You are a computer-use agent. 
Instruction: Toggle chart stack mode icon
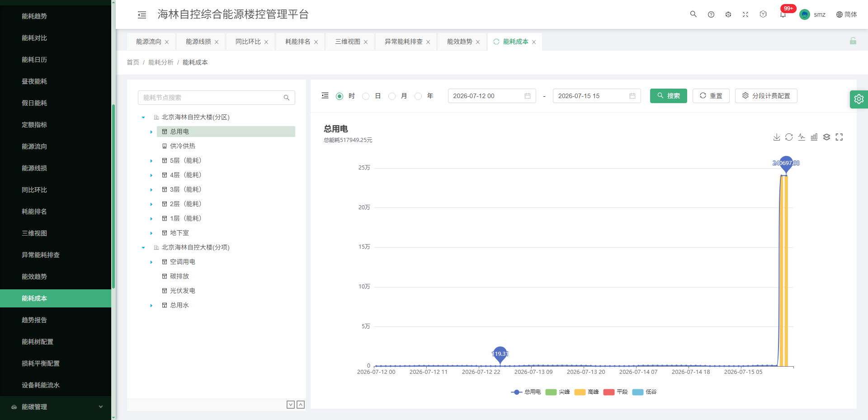tap(827, 137)
